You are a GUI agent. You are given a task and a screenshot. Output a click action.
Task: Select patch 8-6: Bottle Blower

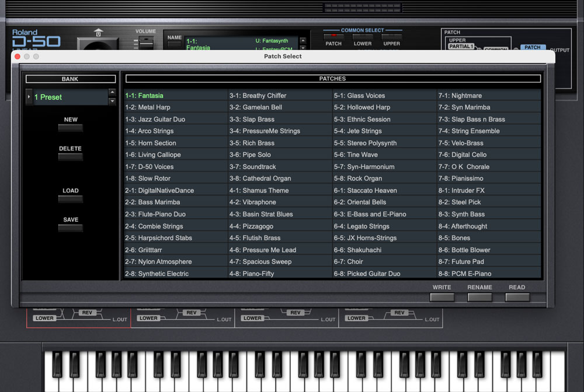[x=489, y=250]
